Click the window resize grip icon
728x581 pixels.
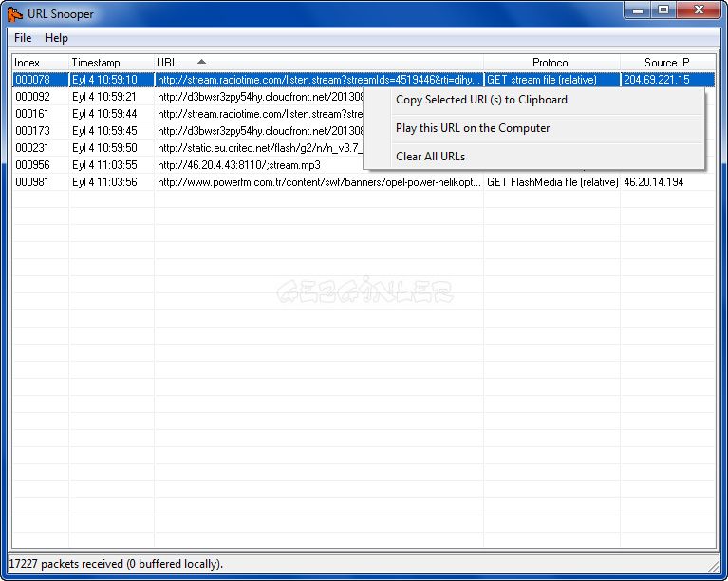[x=713, y=566]
